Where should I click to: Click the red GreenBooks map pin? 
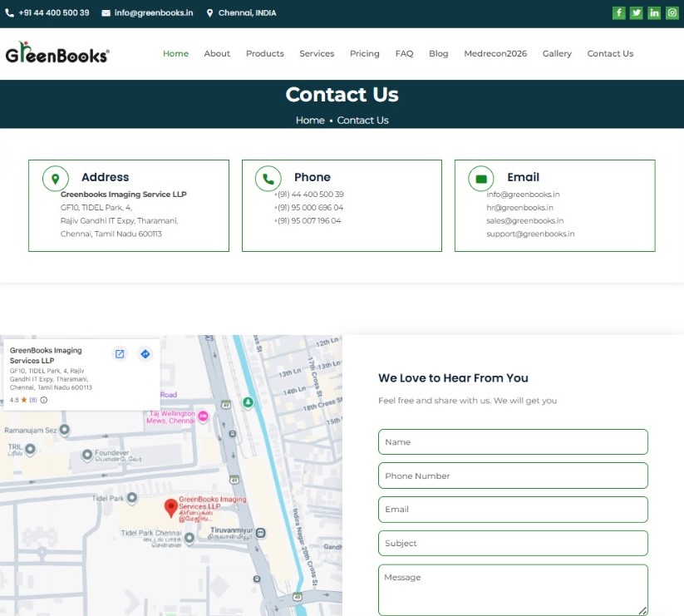[x=170, y=507]
